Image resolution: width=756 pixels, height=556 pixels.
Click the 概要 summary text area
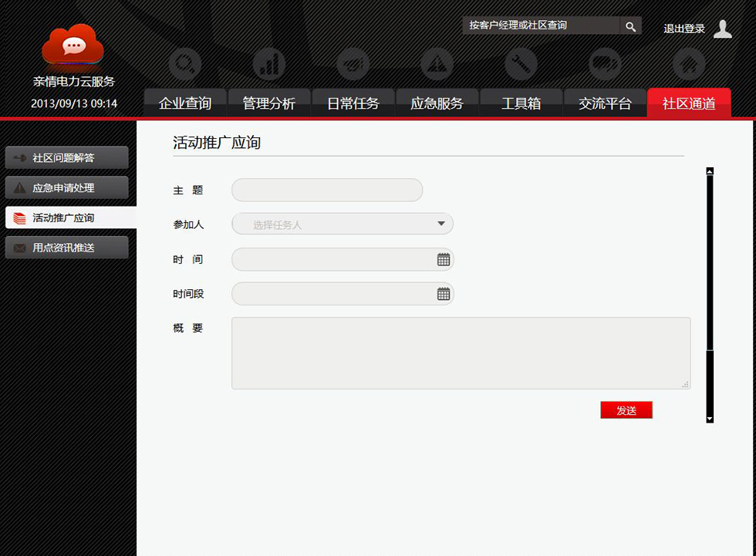[x=461, y=352]
